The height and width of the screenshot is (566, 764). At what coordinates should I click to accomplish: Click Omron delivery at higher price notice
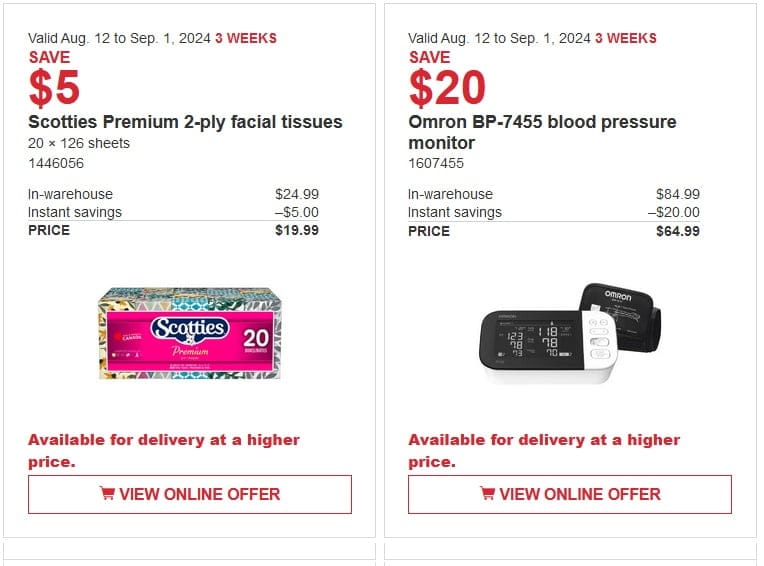(x=544, y=451)
